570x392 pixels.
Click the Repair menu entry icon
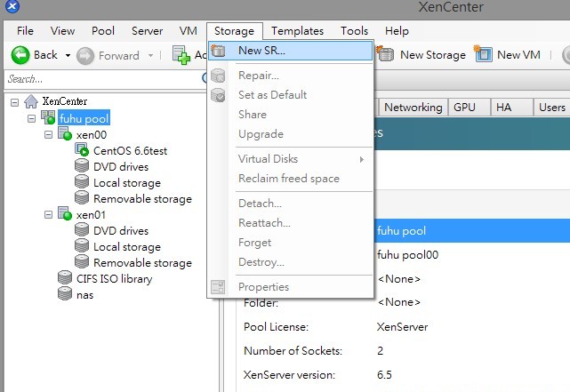[x=218, y=76]
